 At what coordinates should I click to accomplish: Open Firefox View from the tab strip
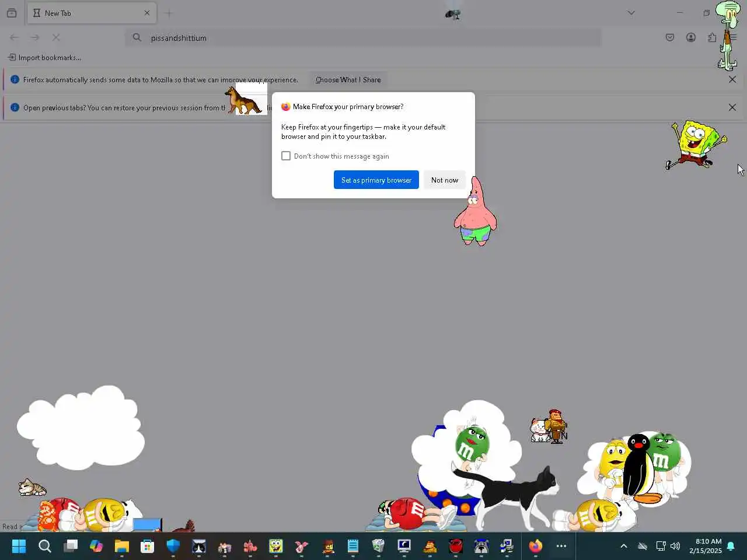(12, 13)
